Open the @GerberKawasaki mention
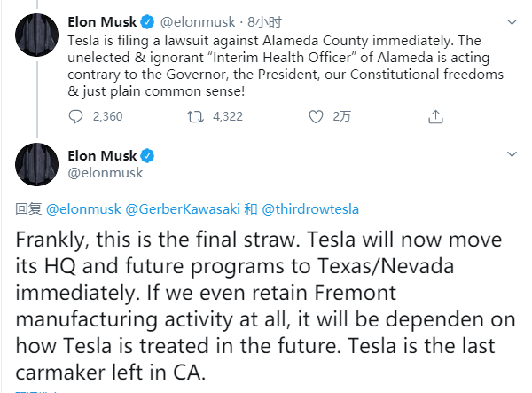This screenshot has height=393, width=532. (x=184, y=209)
